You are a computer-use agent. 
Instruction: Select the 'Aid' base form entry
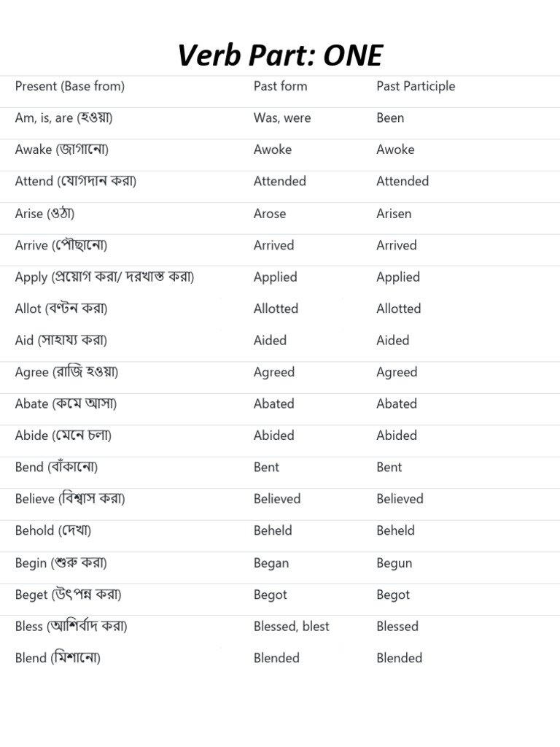(61, 340)
